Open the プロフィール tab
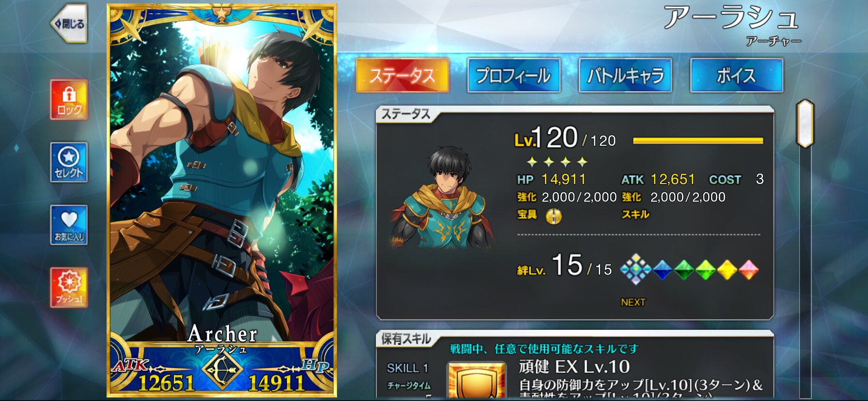868x401 pixels. point(513,76)
